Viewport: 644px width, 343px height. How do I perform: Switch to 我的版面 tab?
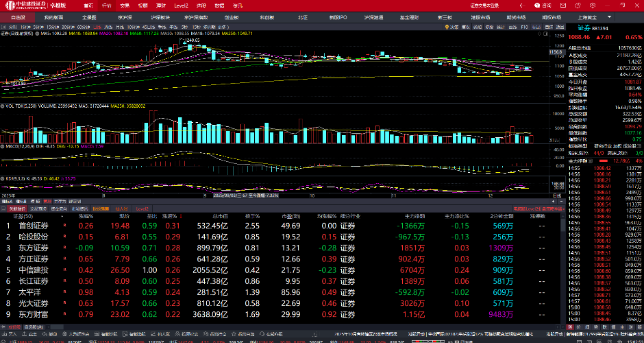(x=54, y=17)
